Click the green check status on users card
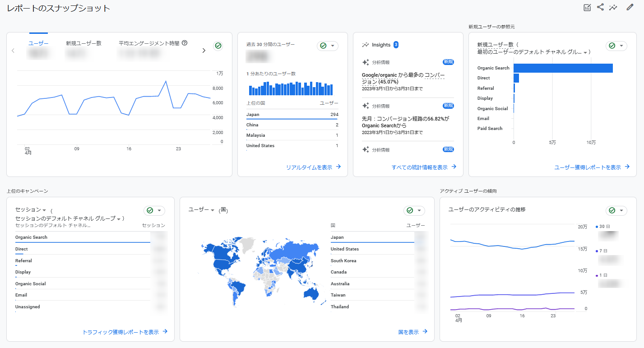The width and height of the screenshot is (644, 348). click(x=218, y=46)
